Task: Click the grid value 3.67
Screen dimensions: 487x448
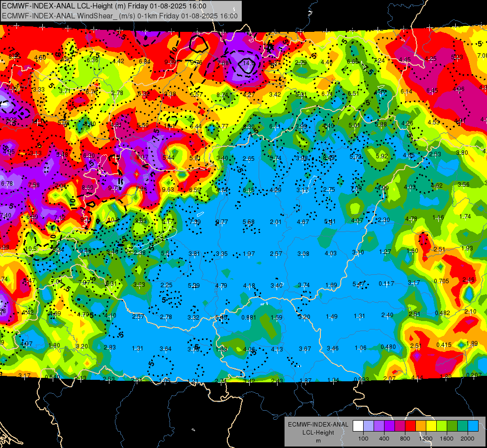Action: (x=305, y=349)
